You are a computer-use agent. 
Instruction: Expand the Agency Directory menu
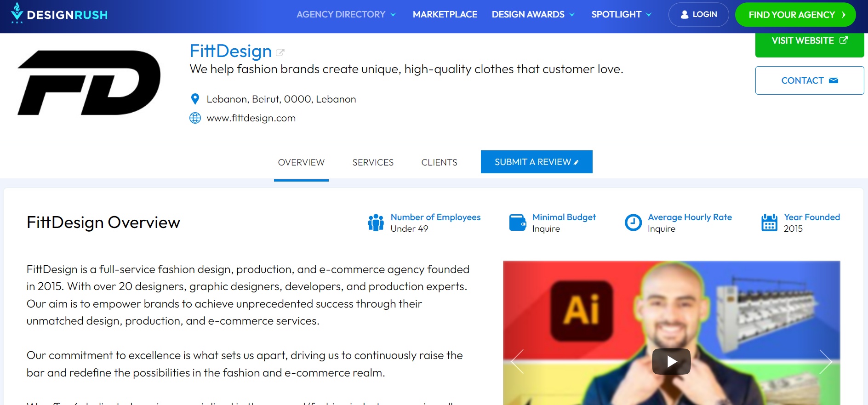tap(346, 14)
